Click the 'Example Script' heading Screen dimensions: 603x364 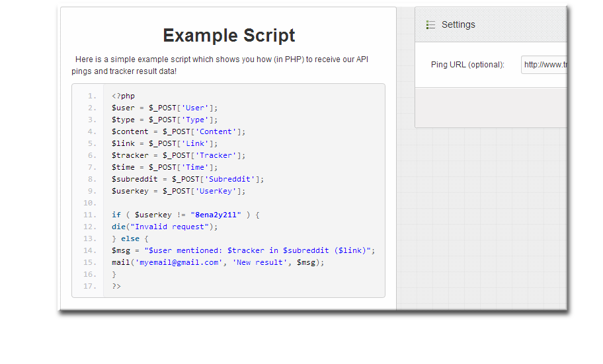pyautogui.click(x=229, y=35)
